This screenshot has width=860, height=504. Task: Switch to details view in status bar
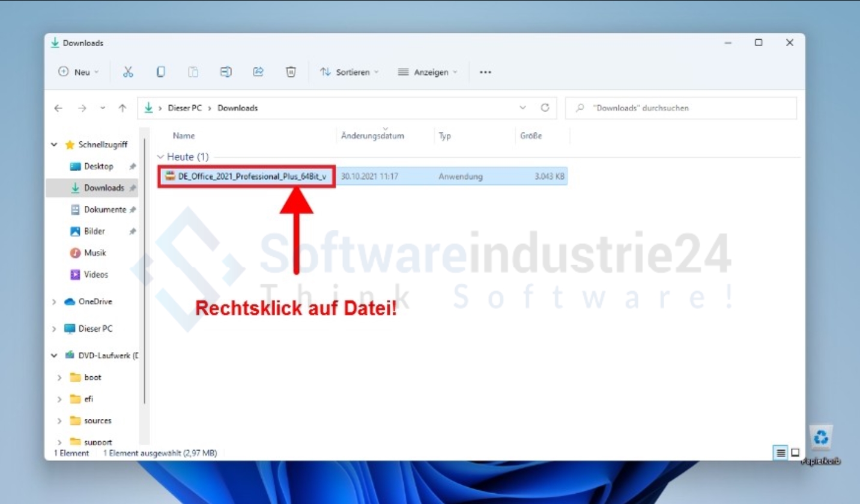(x=781, y=453)
